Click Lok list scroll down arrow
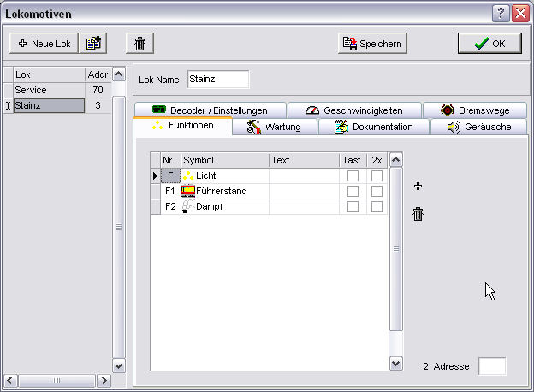This screenshot has width=534, height=392. tap(118, 366)
